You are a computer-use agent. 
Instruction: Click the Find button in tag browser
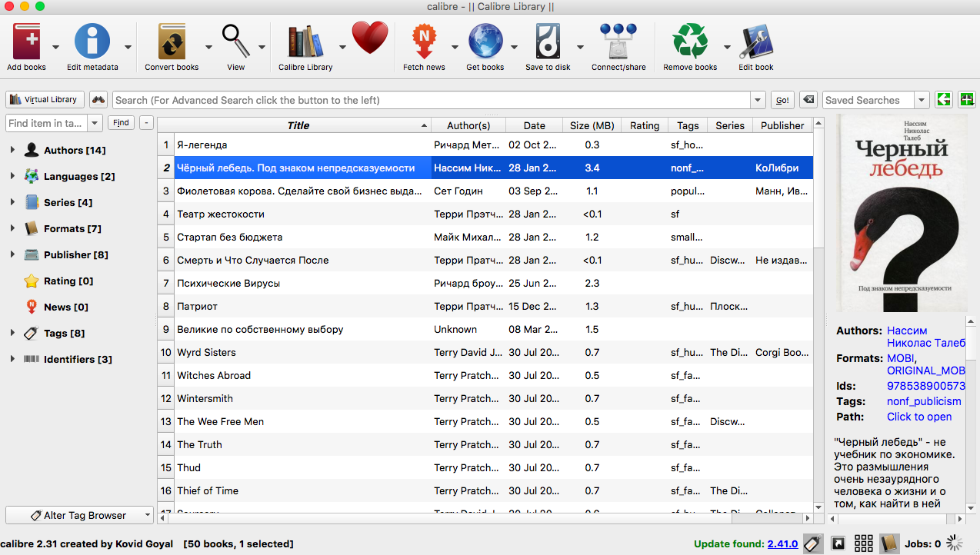point(121,122)
